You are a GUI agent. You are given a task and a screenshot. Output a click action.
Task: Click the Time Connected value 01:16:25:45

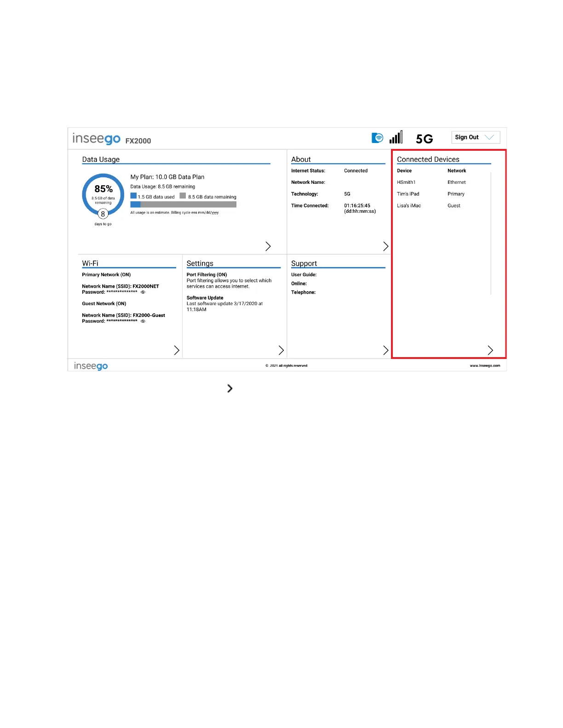[357, 206]
